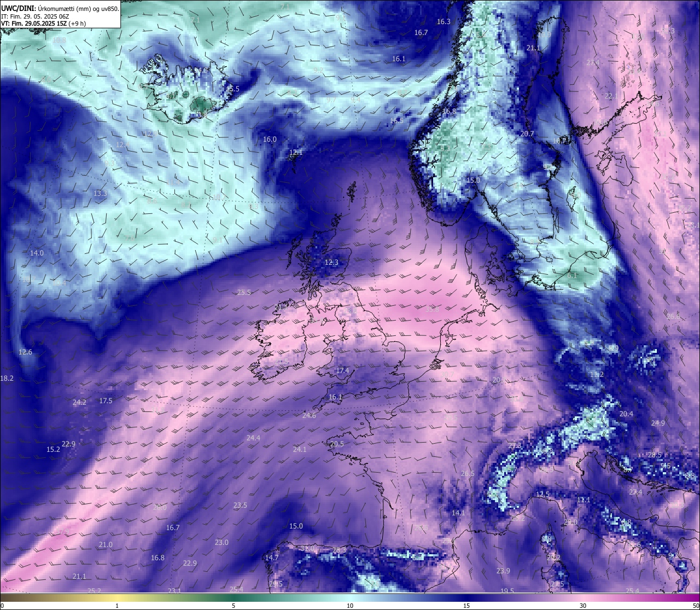Click the map value 16.0 southeast of Iceland
The width and height of the screenshot is (700, 610).
(x=270, y=140)
